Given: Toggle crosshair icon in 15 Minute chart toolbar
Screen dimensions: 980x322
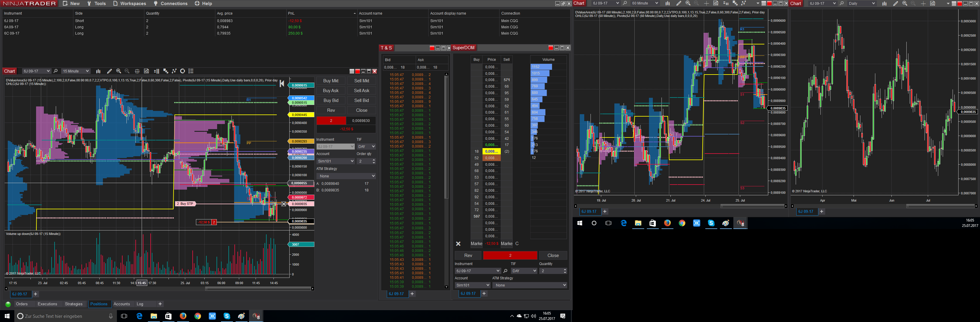Looking at the screenshot, I should 137,71.
